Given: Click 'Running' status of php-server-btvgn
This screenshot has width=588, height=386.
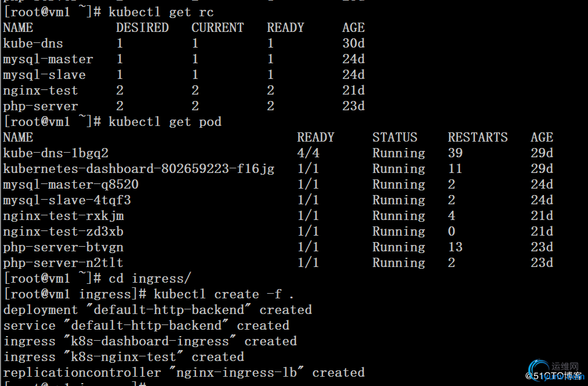Looking at the screenshot, I should [398, 247].
